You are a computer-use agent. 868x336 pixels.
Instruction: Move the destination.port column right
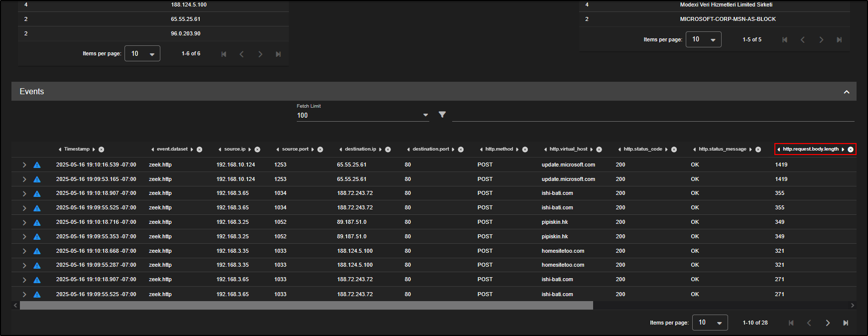[453, 150]
